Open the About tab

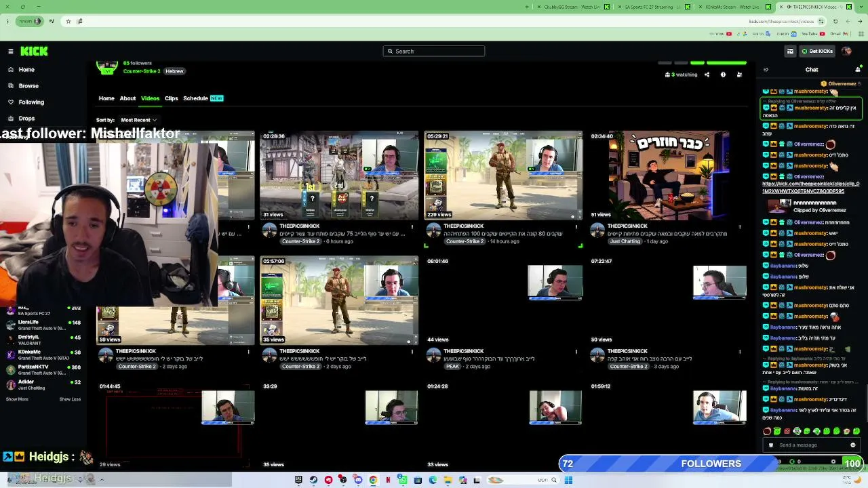[x=127, y=98]
